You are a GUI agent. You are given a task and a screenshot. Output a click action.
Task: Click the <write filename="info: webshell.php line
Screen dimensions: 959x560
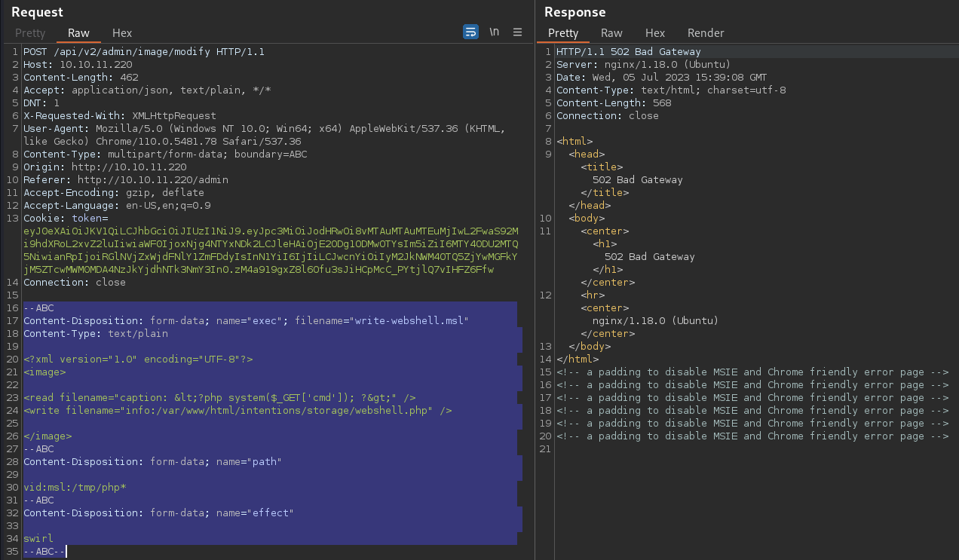point(237,411)
